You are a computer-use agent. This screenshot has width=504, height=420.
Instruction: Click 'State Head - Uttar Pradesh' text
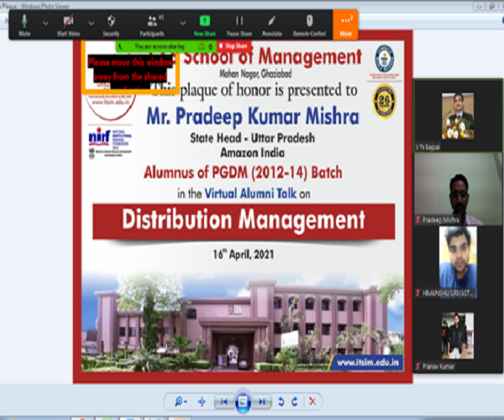coord(252,138)
